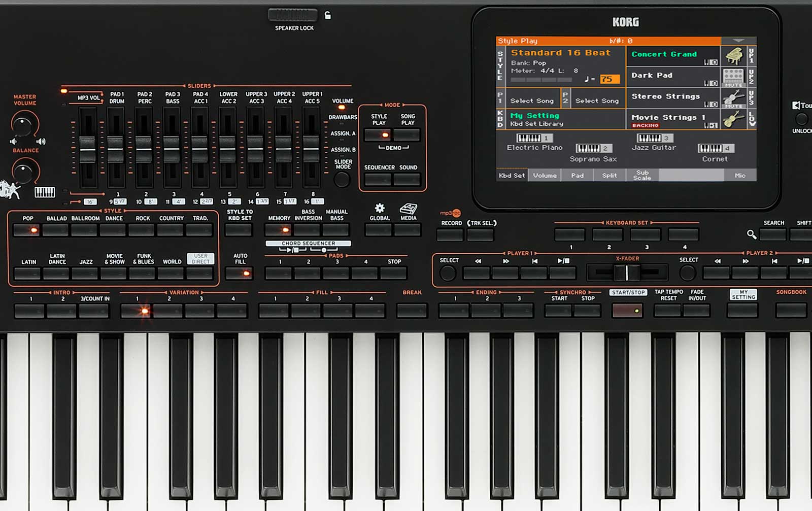Slide the SPEAKER LOCK switch
The height and width of the screenshot is (511, 812).
pos(293,15)
